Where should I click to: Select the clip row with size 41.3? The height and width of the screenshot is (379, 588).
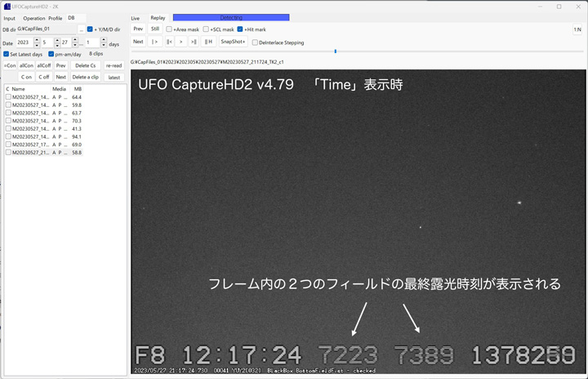click(43, 129)
